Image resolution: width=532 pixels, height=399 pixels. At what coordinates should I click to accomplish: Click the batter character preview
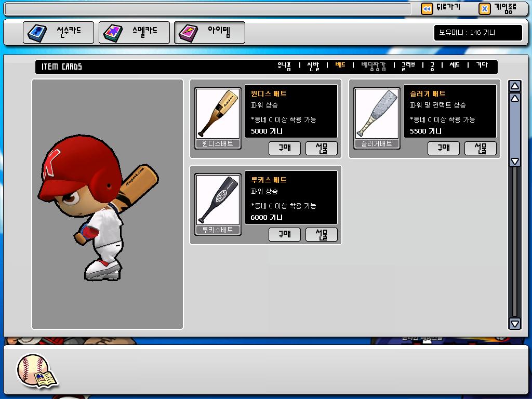98,207
